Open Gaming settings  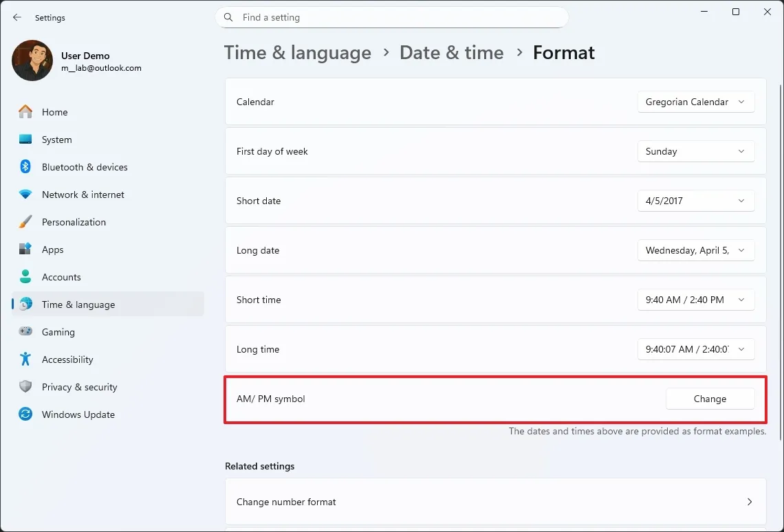coord(58,331)
